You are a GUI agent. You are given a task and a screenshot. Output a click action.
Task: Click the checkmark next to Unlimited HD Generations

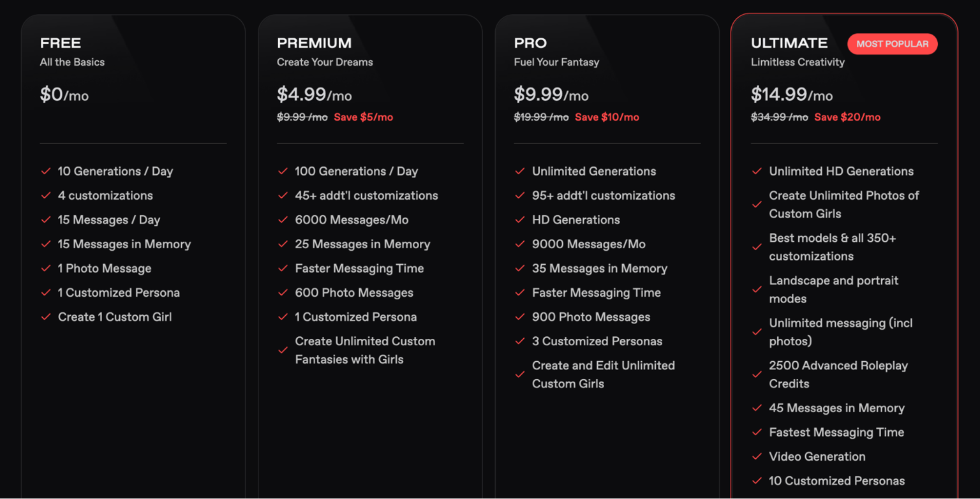click(x=757, y=171)
